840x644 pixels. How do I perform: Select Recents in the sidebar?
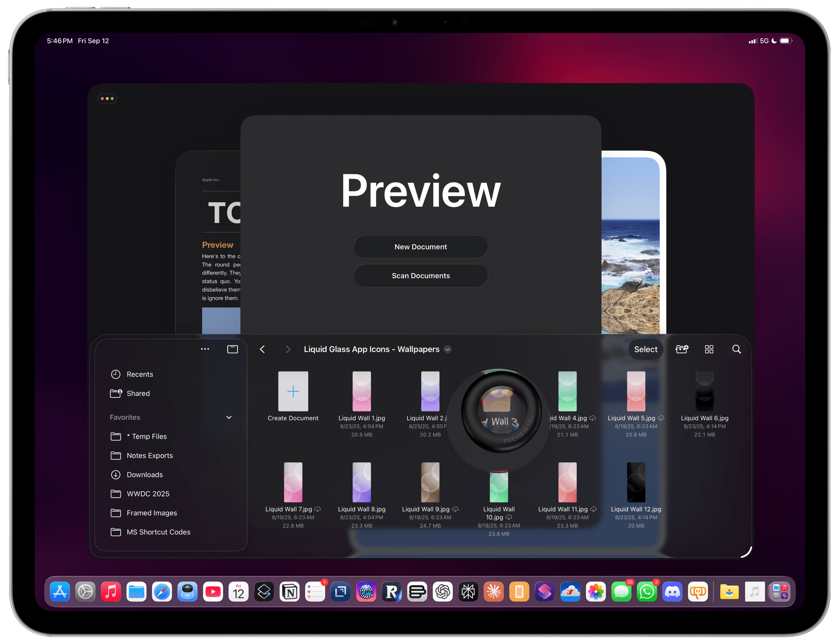click(x=139, y=374)
